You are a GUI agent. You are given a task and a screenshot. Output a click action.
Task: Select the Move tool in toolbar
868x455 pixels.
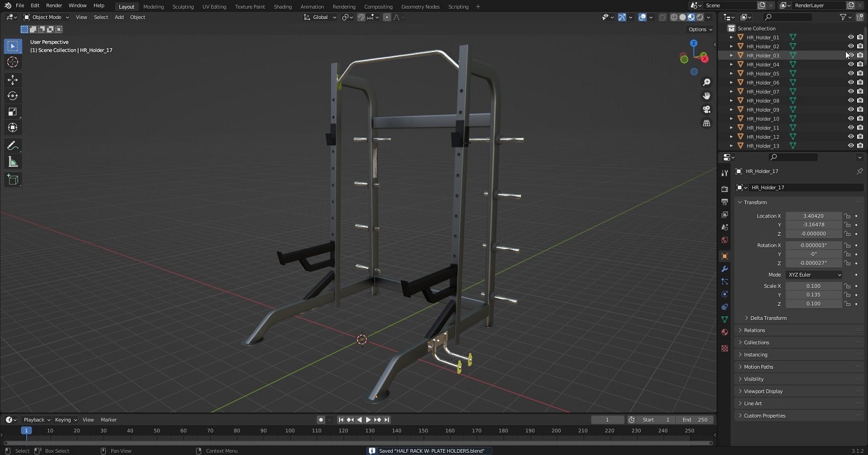(x=12, y=80)
